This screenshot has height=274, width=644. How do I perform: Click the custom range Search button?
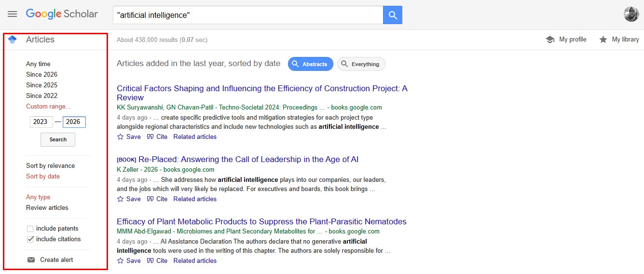pyautogui.click(x=58, y=139)
